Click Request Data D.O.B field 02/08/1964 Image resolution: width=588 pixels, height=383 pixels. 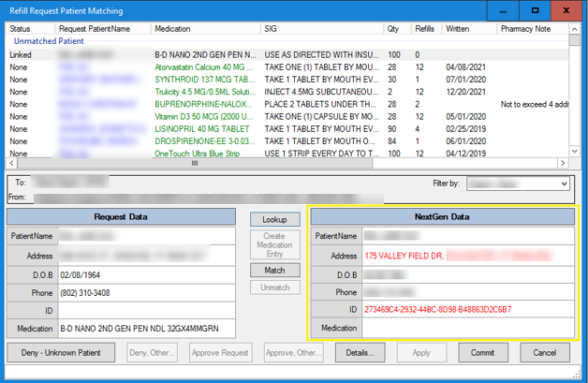tap(147, 275)
